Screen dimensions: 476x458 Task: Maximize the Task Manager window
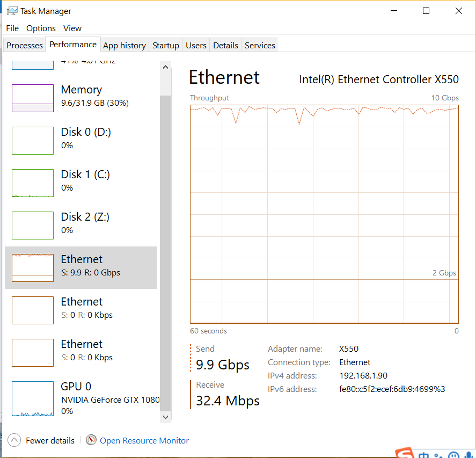(426, 11)
